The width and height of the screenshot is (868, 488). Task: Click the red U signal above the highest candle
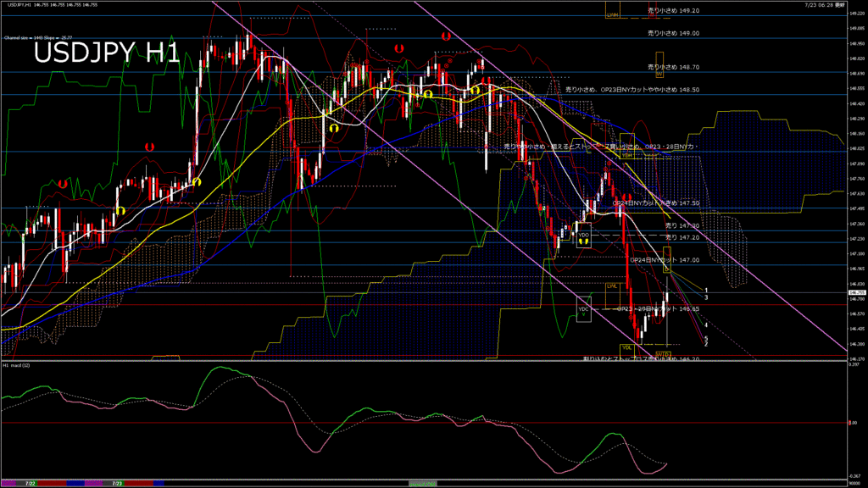coord(446,36)
